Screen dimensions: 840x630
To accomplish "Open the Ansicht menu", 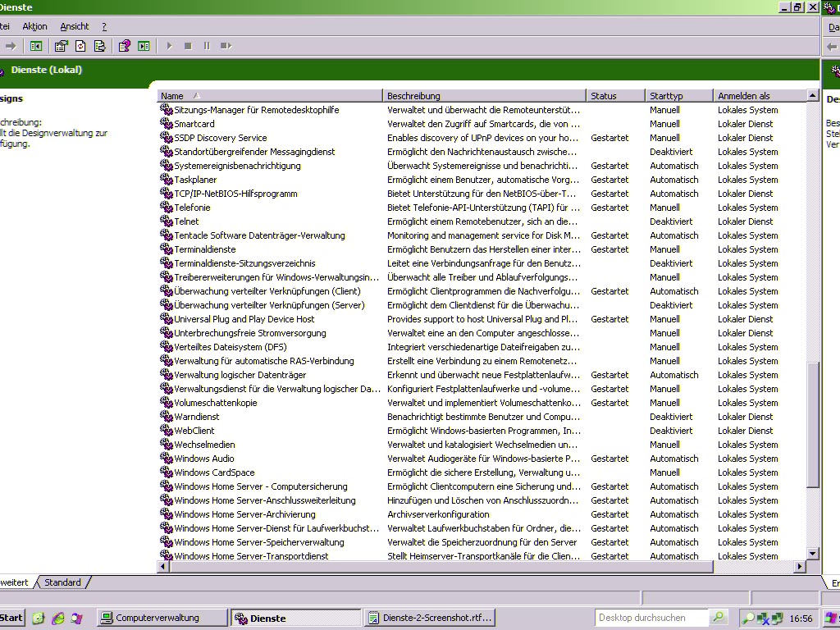I will click(75, 26).
